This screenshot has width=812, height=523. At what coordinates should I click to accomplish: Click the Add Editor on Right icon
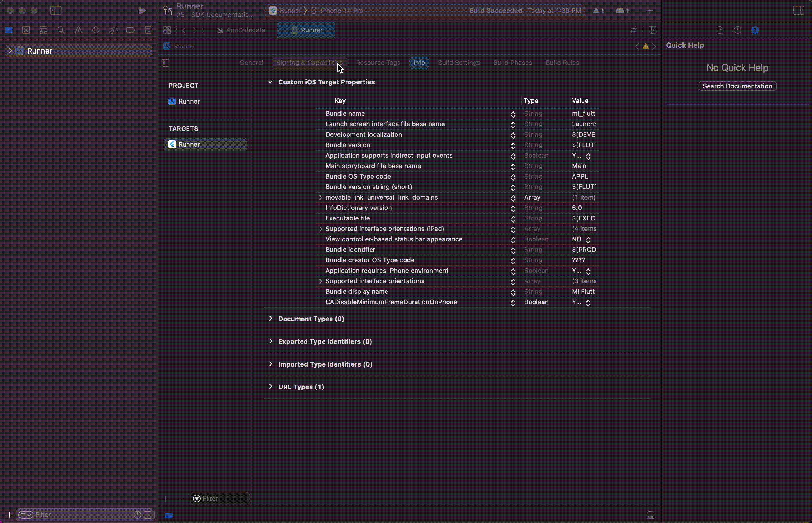(652, 30)
